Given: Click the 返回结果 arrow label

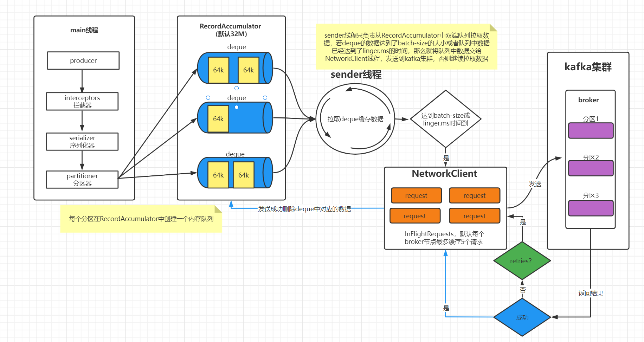Looking at the screenshot, I should click(x=591, y=293).
